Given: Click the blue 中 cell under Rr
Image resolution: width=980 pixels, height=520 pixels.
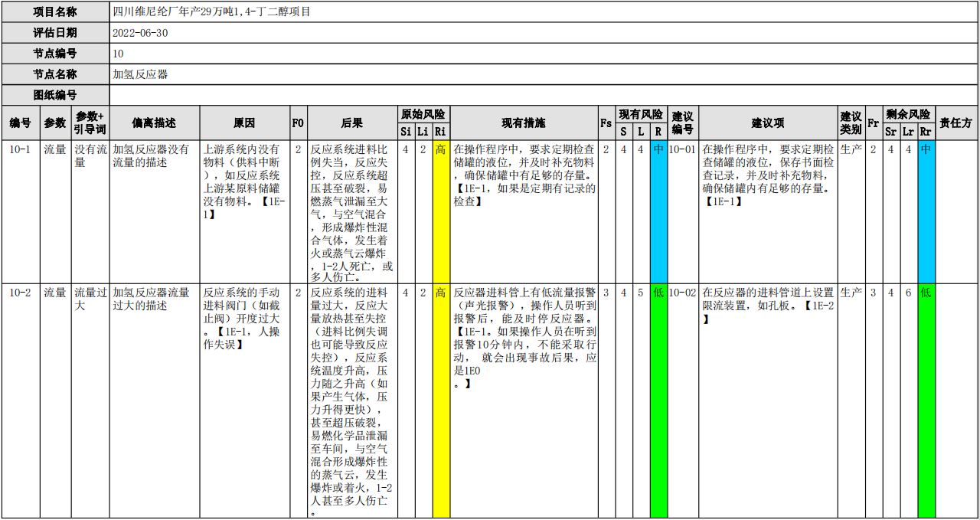Looking at the screenshot, I should 926,211.
